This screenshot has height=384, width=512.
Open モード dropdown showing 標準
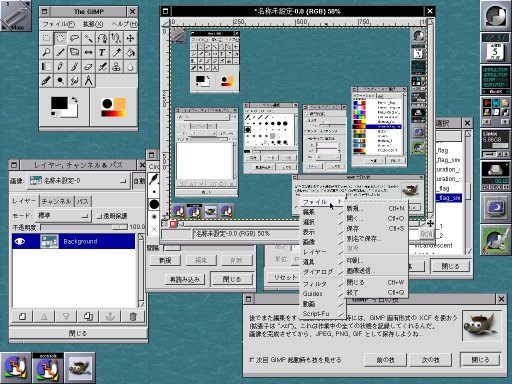pos(63,216)
